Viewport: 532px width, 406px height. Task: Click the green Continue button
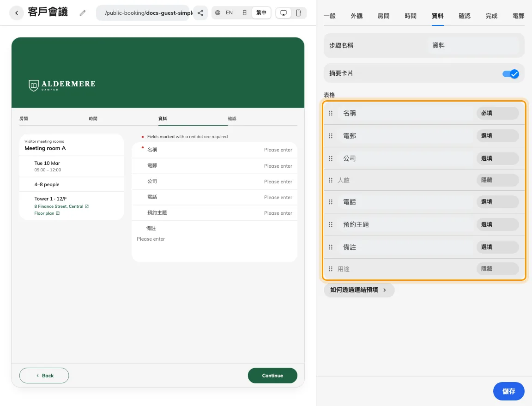[272, 376]
